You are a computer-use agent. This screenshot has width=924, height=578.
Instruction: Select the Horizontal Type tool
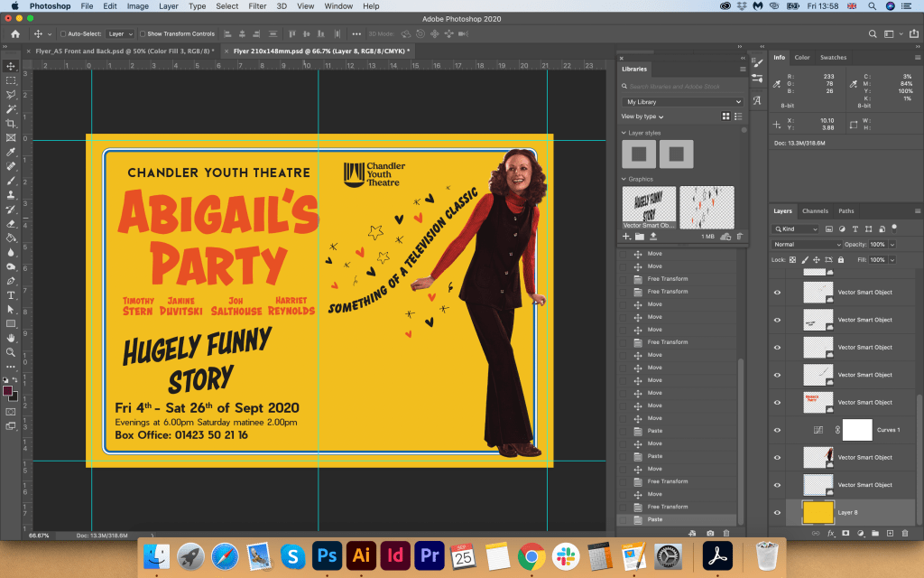click(11, 295)
